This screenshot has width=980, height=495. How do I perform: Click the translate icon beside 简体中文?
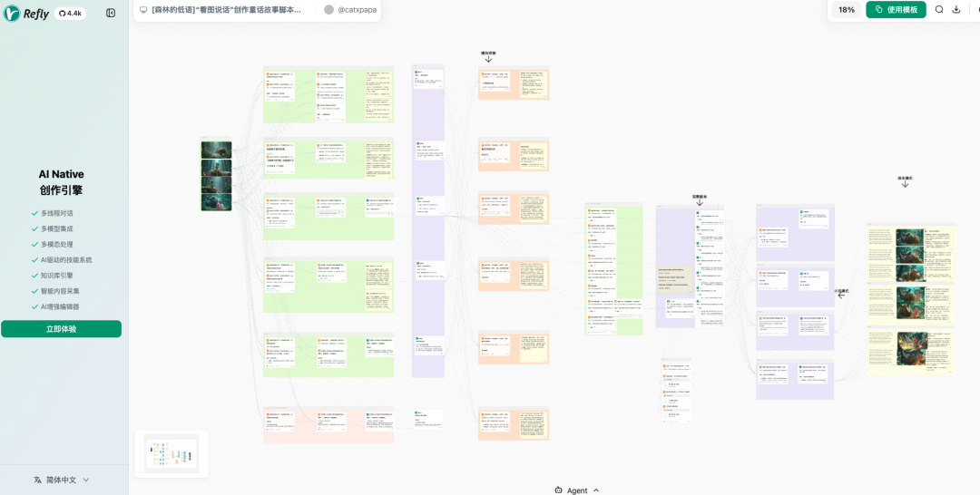37,480
